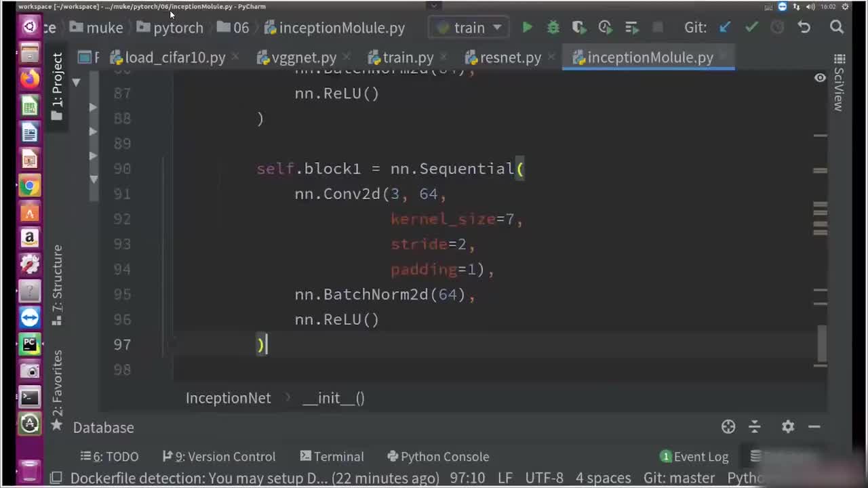The image size is (868, 488).
Task: Open the Trash in the launcher
Action: 29,470
